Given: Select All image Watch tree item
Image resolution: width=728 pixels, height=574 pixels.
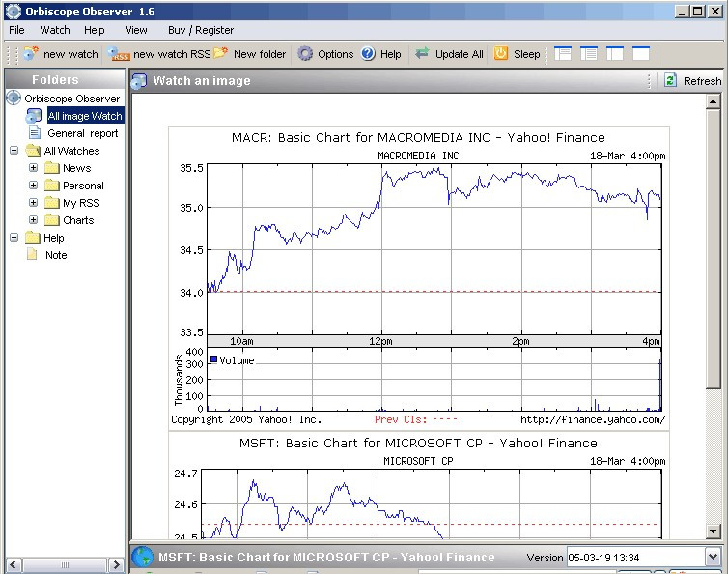Looking at the screenshot, I should pos(85,116).
